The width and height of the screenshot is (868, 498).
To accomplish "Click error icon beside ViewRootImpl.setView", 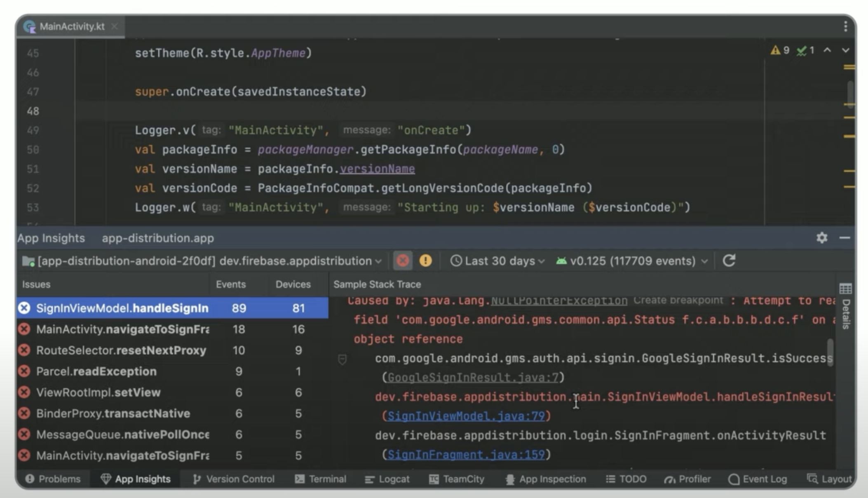I will coord(24,392).
